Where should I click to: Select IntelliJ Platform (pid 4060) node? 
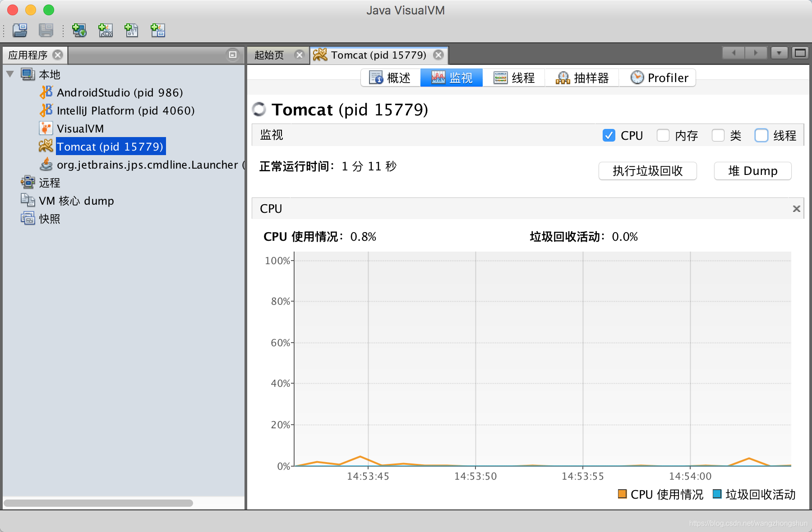click(x=125, y=110)
